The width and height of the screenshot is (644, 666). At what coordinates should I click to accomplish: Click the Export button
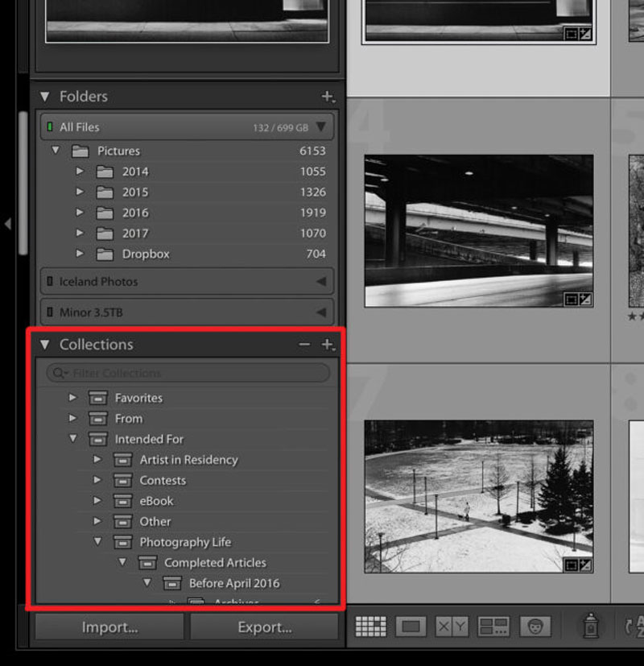pyautogui.click(x=264, y=627)
